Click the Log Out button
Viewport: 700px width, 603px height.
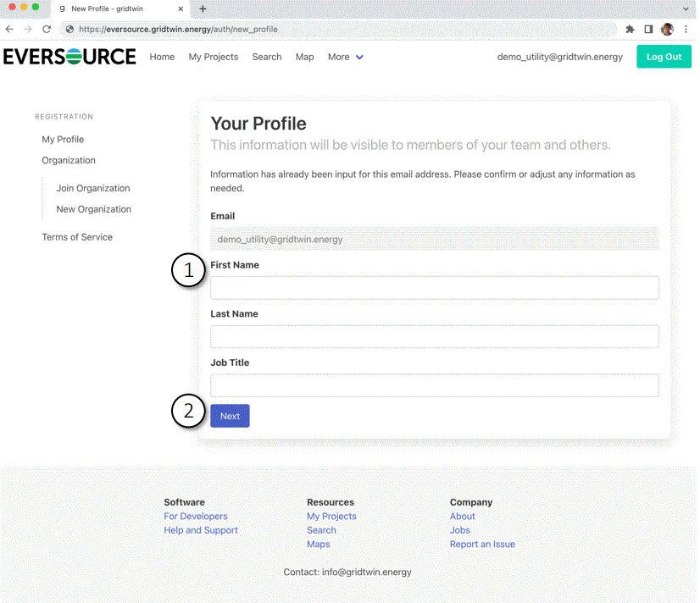pyautogui.click(x=664, y=57)
